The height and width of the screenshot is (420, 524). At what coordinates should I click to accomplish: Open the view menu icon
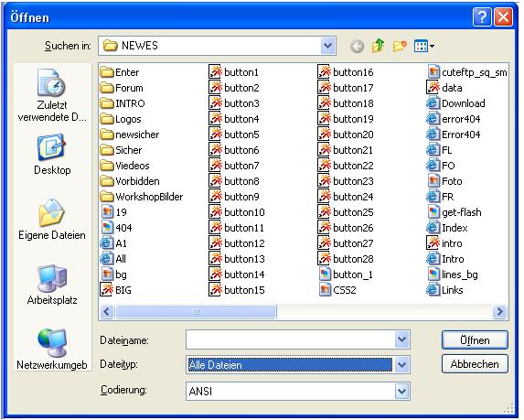pos(423,46)
